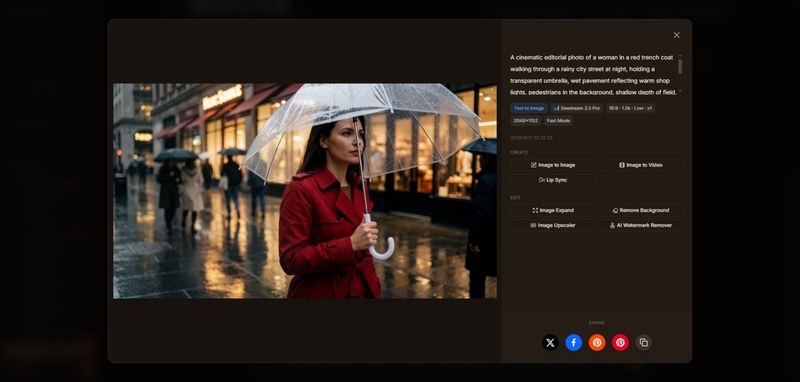Click the scroll-down arrow of the prompt box
800x382 pixels.
click(680, 91)
